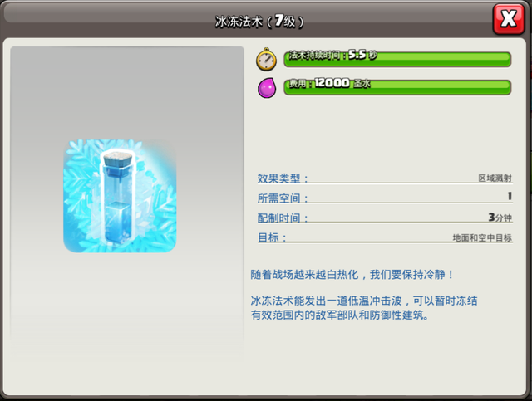Click the 冰冻法术能发出 description paragraph
532x401 pixels.
click(x=364, y=307)
